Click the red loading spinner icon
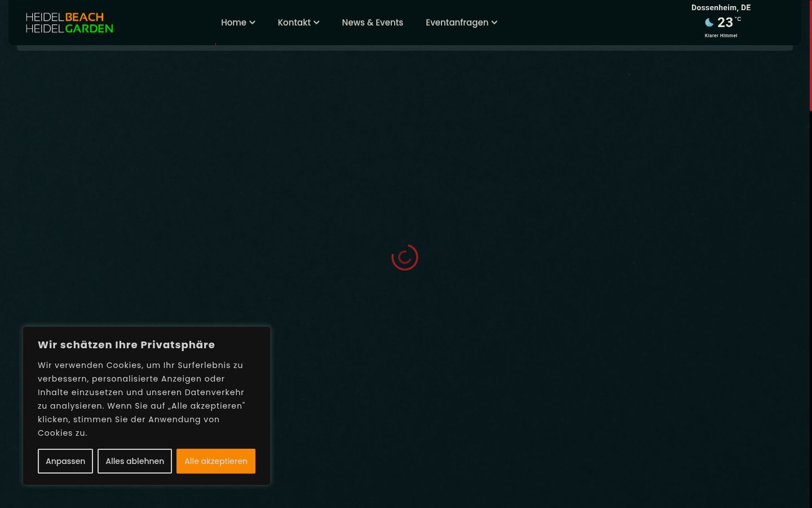Viewport: 812px width, 508px height. 405,257
